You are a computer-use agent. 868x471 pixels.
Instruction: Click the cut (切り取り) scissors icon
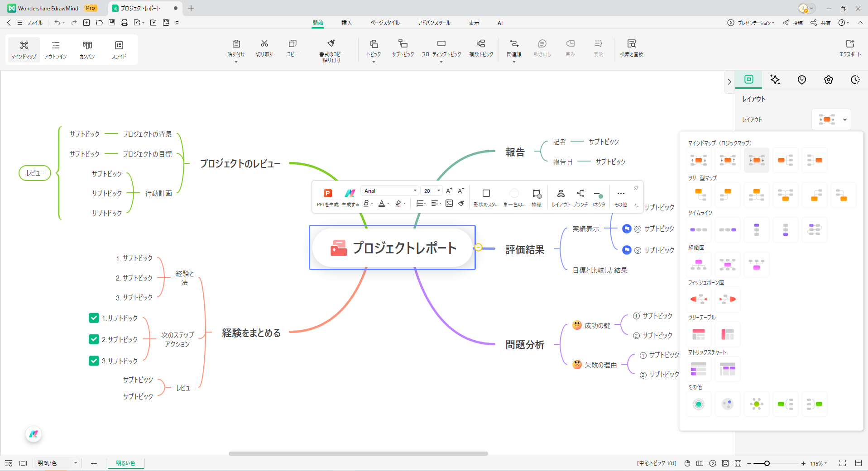point(264,44)
